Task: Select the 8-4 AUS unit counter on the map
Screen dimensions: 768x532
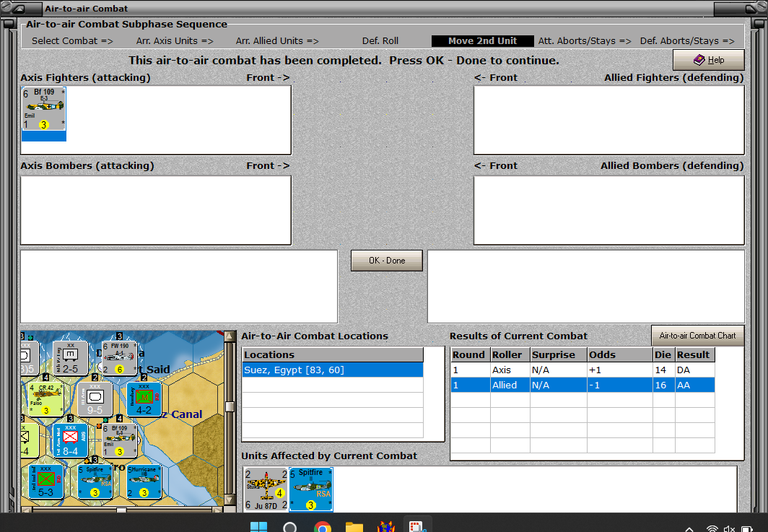Action: (70, 440)
